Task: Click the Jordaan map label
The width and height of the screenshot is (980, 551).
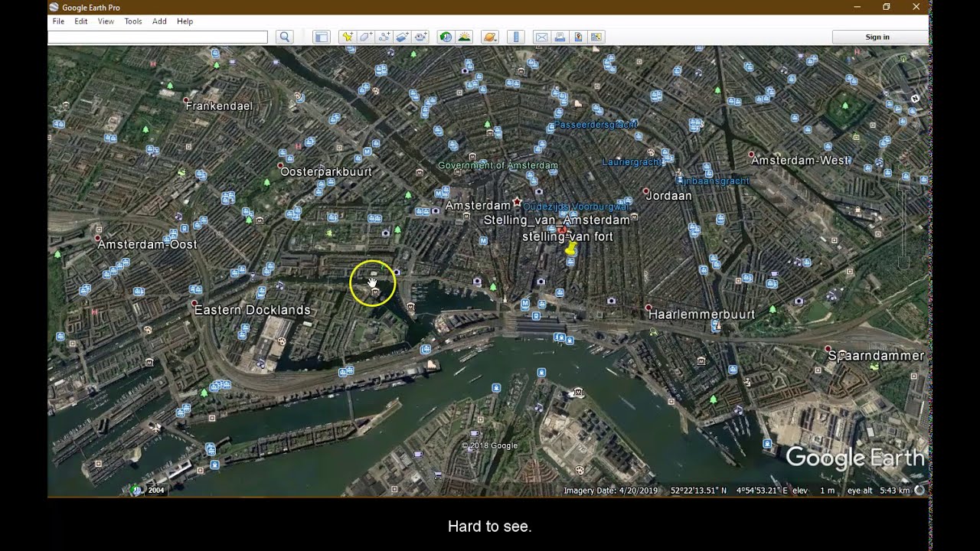Action: pyautogui.click(x=668, y=196)
